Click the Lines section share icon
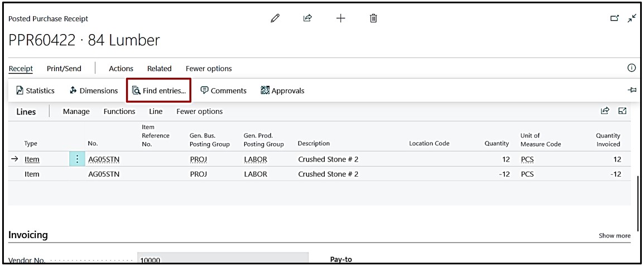This screenshot has height=266, width=644. pyautogui.click(x=605, y=111)
